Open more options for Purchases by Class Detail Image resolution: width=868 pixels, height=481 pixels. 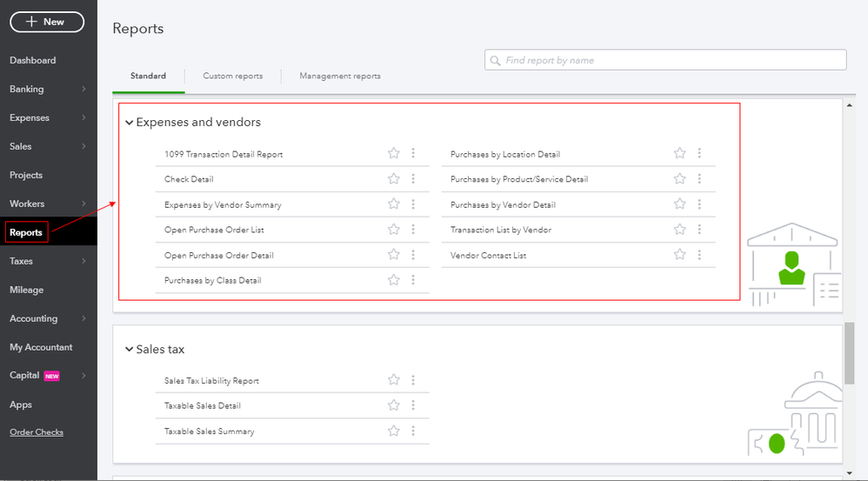point(413,280)
